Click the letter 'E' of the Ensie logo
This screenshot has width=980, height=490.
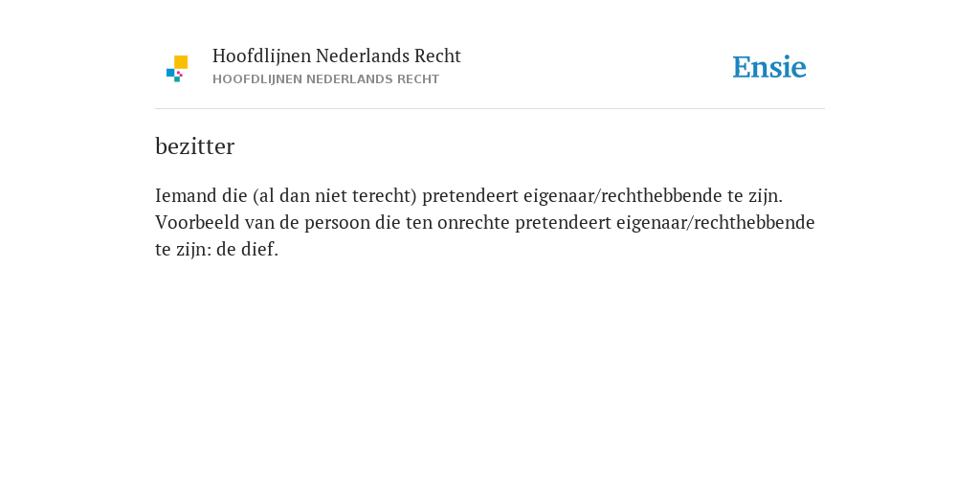tap(742, 67)
